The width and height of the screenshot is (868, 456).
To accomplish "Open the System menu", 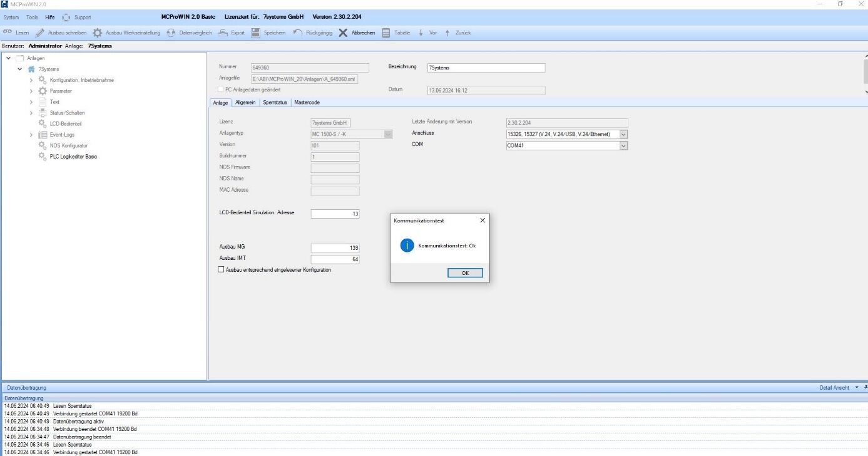I will [11, 17].
